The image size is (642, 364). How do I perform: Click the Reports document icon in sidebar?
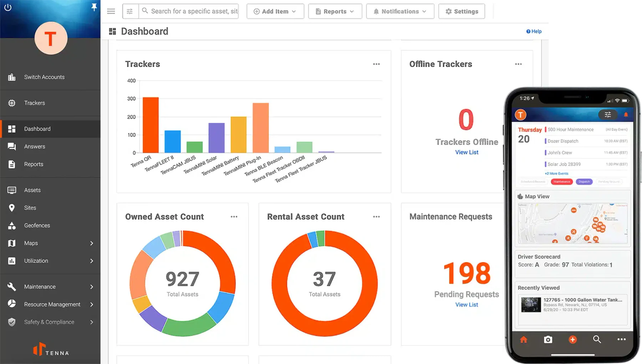pyautogui.click(x=12, y=164)
